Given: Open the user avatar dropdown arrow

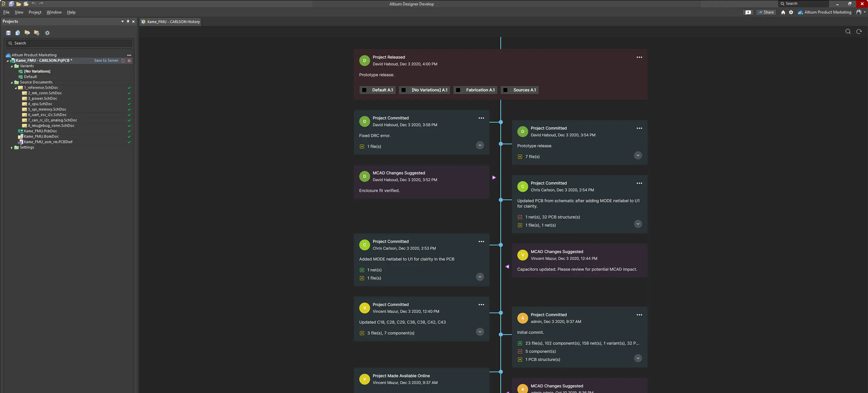Looking at the screenshot, I should coord(865,12).
